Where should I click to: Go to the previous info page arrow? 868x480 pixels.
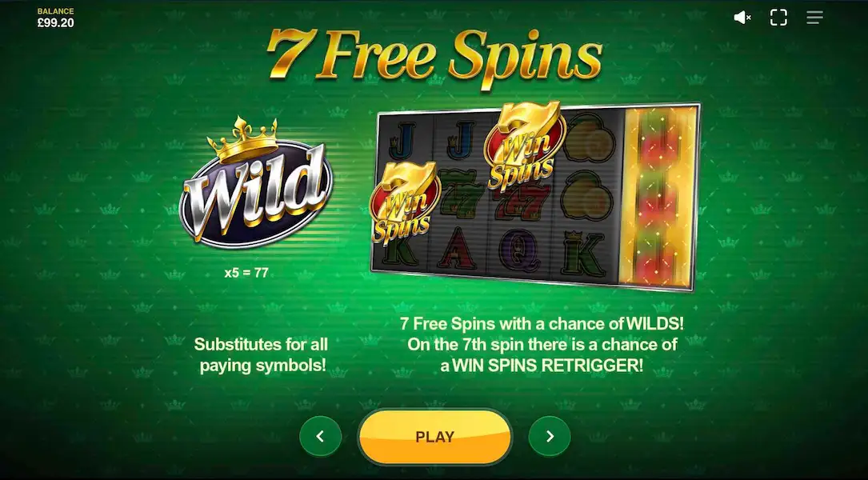[320, 436]
